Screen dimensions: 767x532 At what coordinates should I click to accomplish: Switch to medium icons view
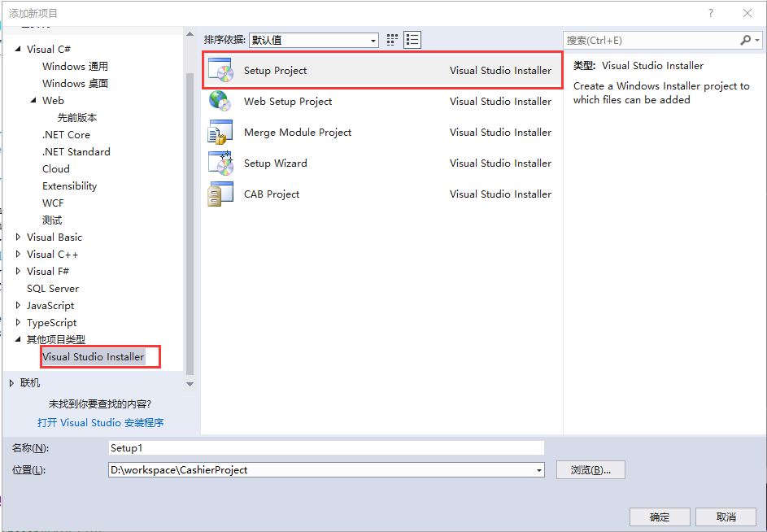(391, 39)
